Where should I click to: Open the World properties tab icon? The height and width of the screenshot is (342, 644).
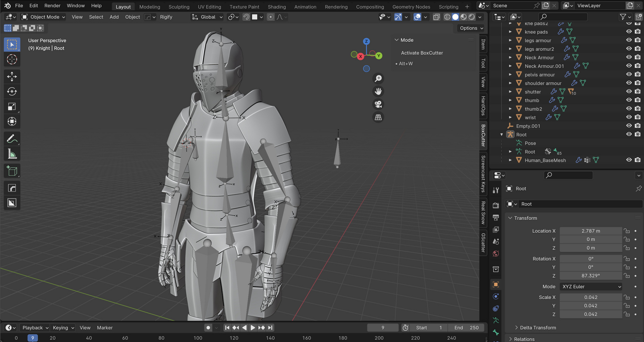tap(496, 253)
